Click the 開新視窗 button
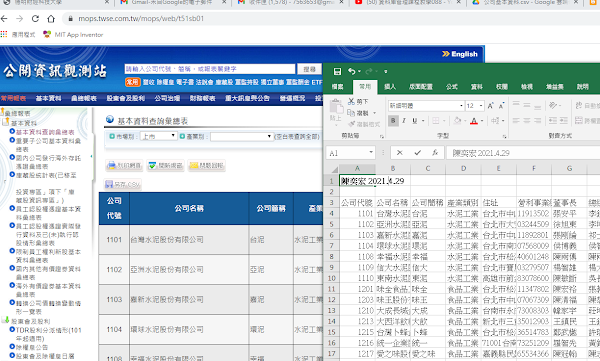The width and height of the screenshot is (600, 361). coord(165,165)
